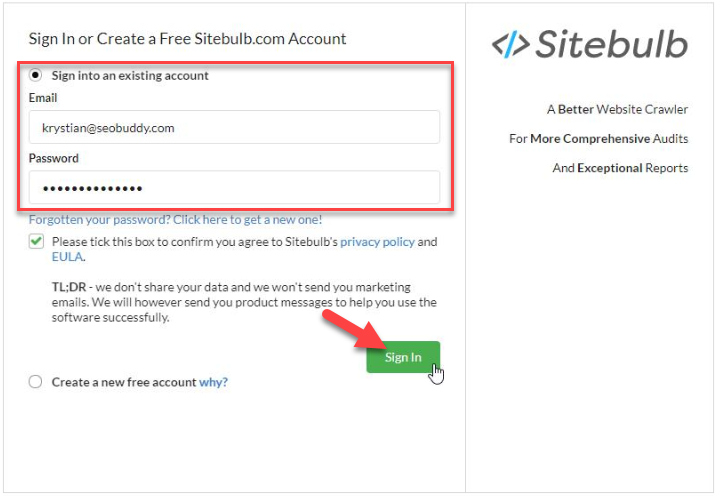Click the 'Email' field label
The height and width of the screenshot is (497, 718).
43,98
